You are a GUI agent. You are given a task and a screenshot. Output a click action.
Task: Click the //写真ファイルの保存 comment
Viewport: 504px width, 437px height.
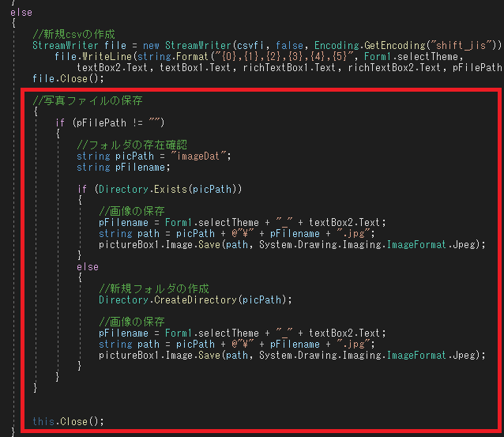88,100
